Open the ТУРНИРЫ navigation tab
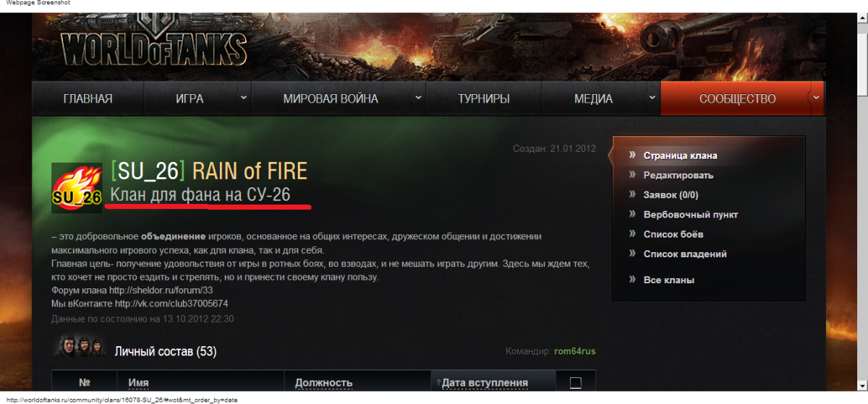 click(x=483, y=99)
